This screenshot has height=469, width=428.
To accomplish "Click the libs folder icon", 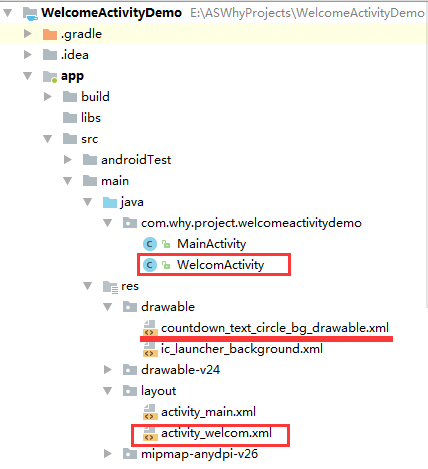I will pos(70,118).
